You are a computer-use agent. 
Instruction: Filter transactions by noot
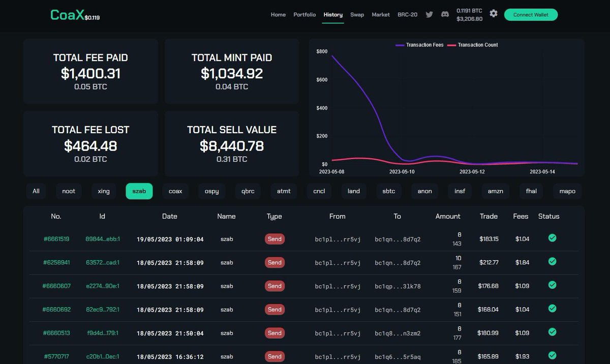[69, 191]
